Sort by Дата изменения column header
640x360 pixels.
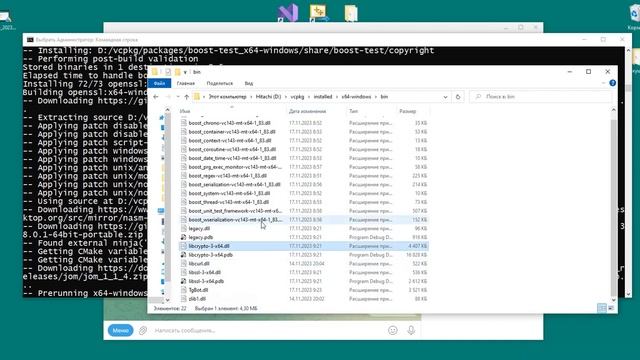tap(307, 111)
